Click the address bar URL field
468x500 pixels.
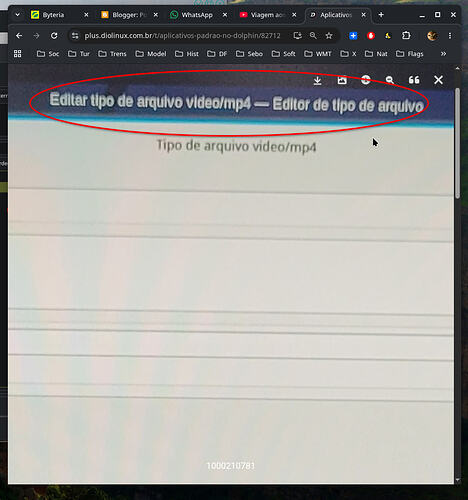click(182, 36)
